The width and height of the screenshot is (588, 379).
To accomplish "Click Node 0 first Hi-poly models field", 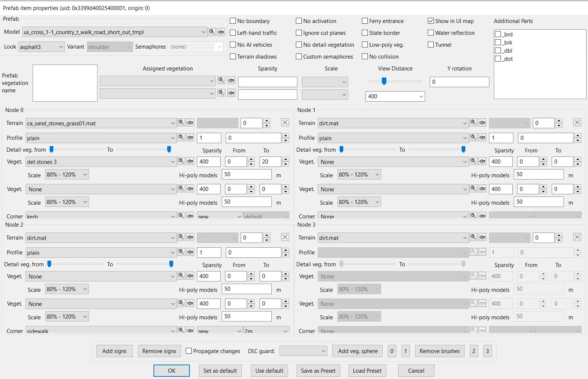I will pos(247,174).
